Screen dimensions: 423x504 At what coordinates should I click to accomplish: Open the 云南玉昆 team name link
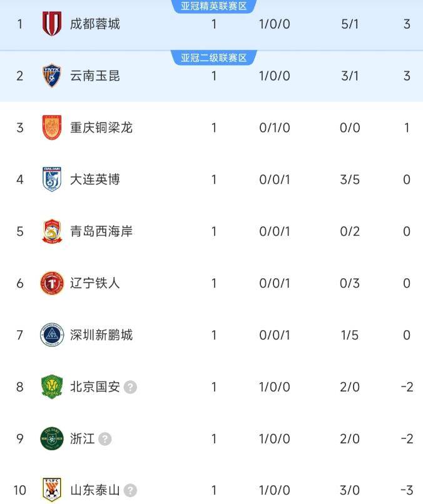click(95, 76)
